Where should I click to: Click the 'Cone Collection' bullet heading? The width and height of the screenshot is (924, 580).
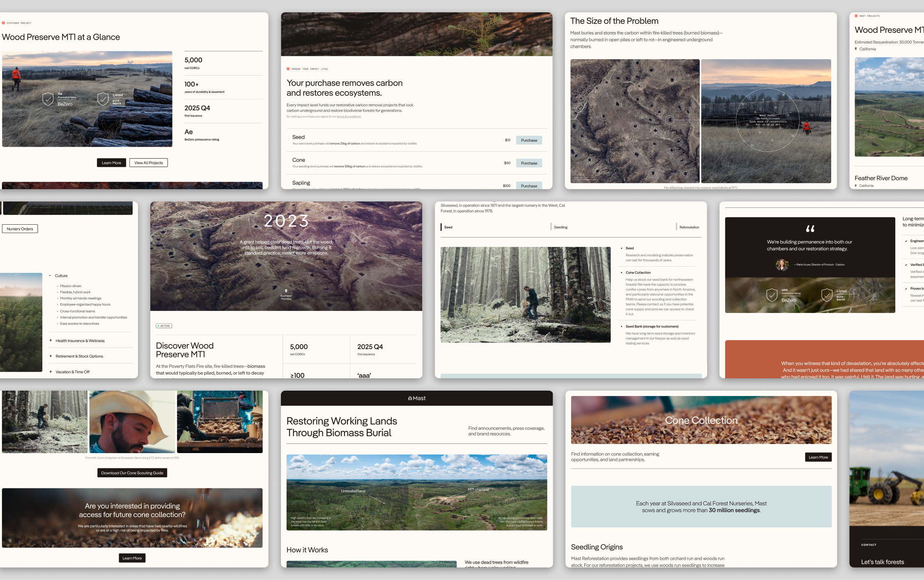pos(638,272)
